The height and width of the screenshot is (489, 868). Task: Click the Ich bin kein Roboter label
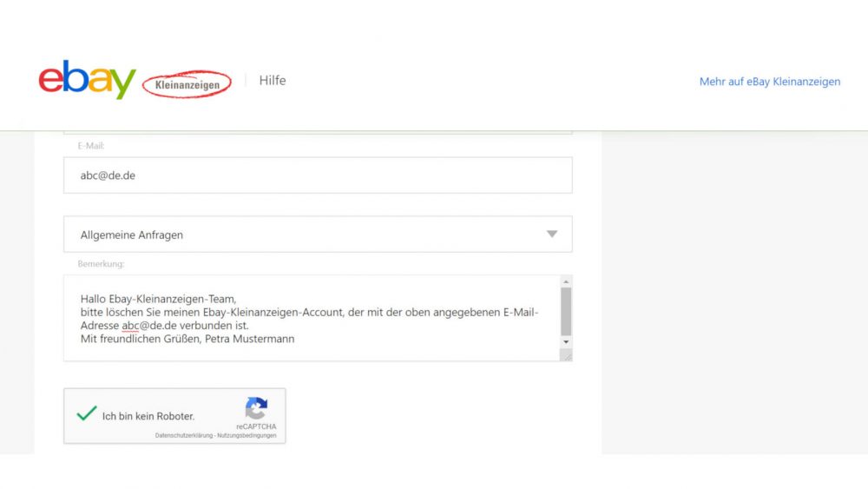[148, 416]
